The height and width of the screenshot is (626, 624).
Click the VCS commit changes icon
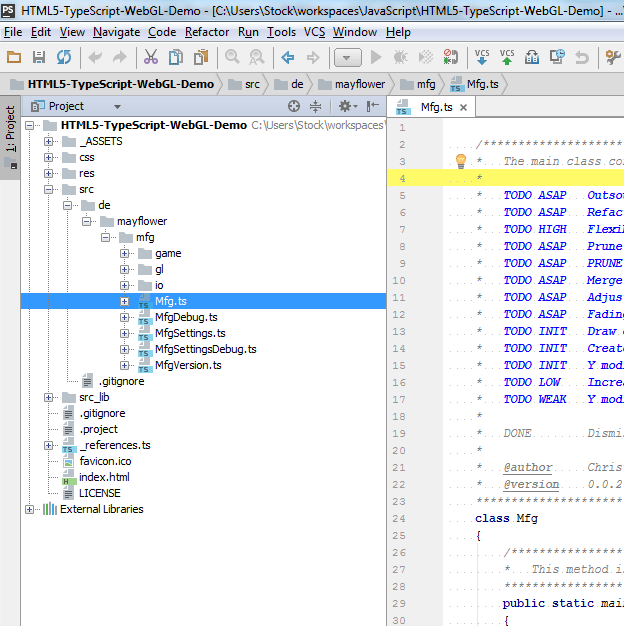(x=507, y=57)
